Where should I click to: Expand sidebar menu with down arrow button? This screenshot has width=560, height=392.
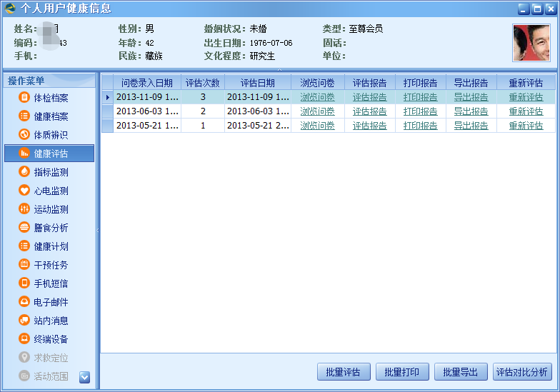pos(84,377)
